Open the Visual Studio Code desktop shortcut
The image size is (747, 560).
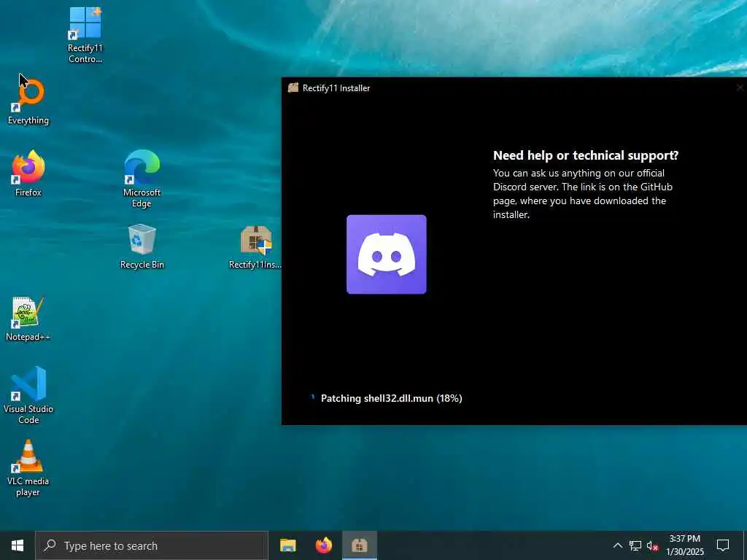pos(28,395)
